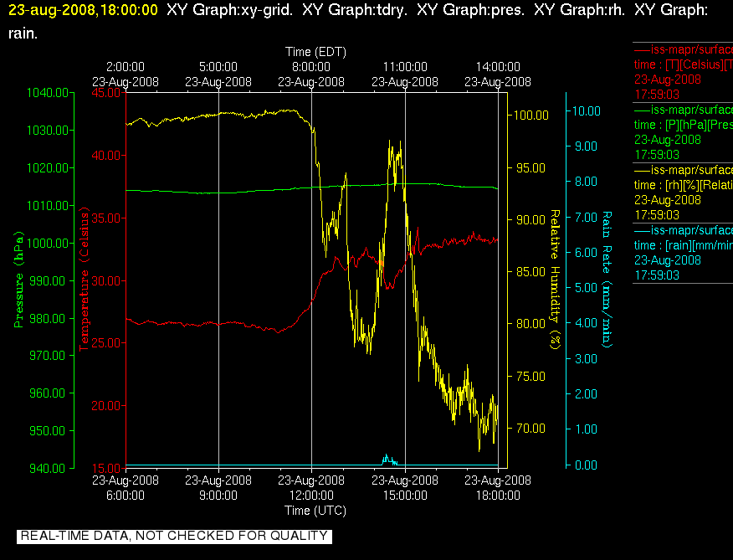733x560 pixels.
Task: Click the red '17:59:03' legend timestamp
Action: point(657,95)
